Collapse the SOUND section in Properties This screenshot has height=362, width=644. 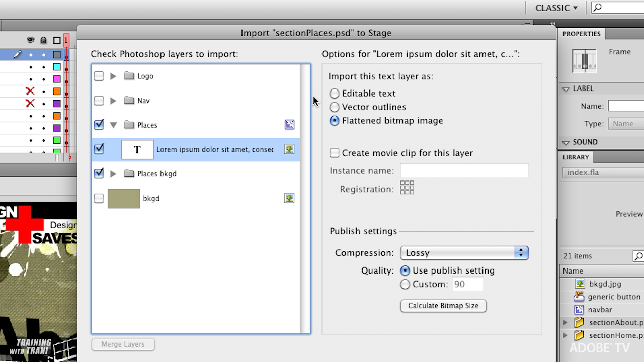[x=566, y=142]
